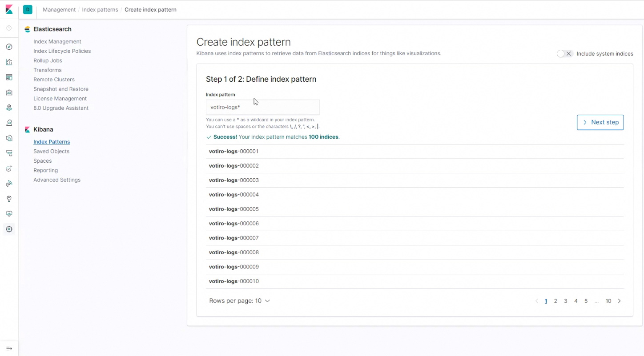Select page 1 in pagination

[x=546, y=301]
